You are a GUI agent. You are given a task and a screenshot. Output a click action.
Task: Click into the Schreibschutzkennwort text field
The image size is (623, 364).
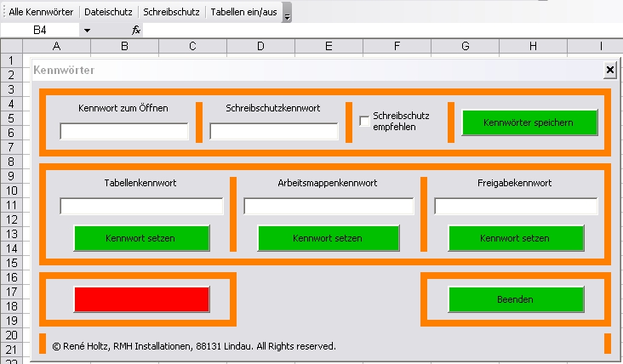(x=273, y=131)
